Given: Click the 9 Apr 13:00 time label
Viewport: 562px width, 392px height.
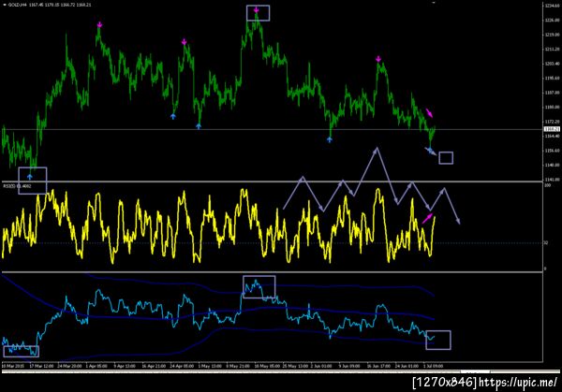Looking at the screenshot, I should pos(125,366).
